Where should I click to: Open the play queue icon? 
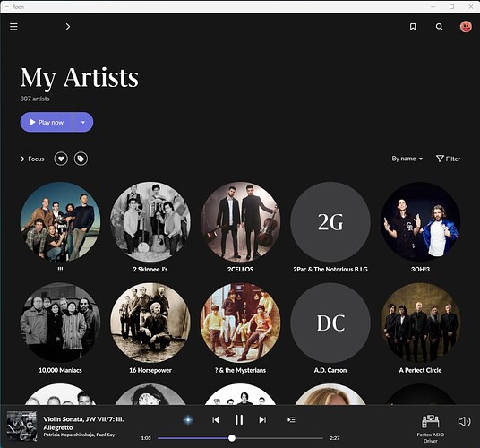[291, 419]
